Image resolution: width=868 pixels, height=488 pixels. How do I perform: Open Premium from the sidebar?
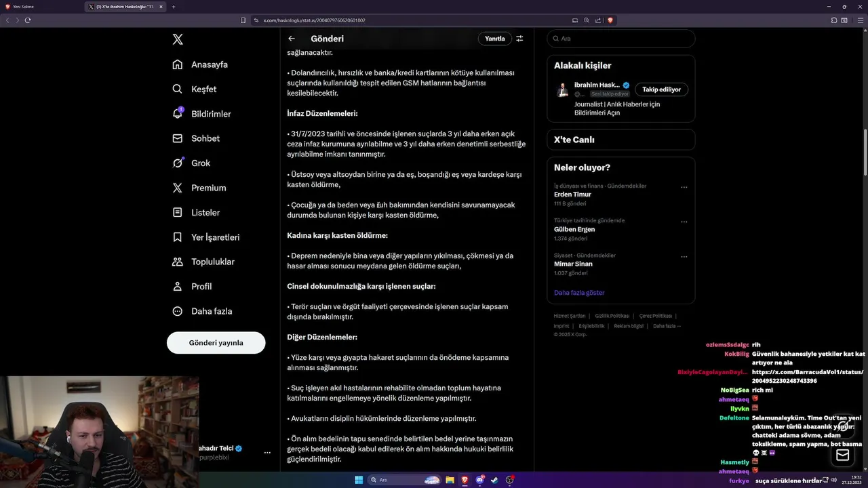[x=199, y=188]
